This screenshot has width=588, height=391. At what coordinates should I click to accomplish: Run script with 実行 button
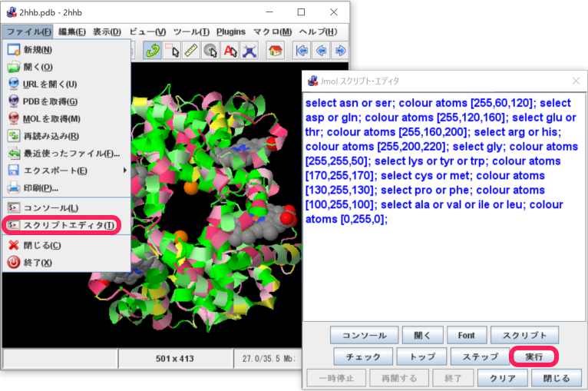coord(534,356)
